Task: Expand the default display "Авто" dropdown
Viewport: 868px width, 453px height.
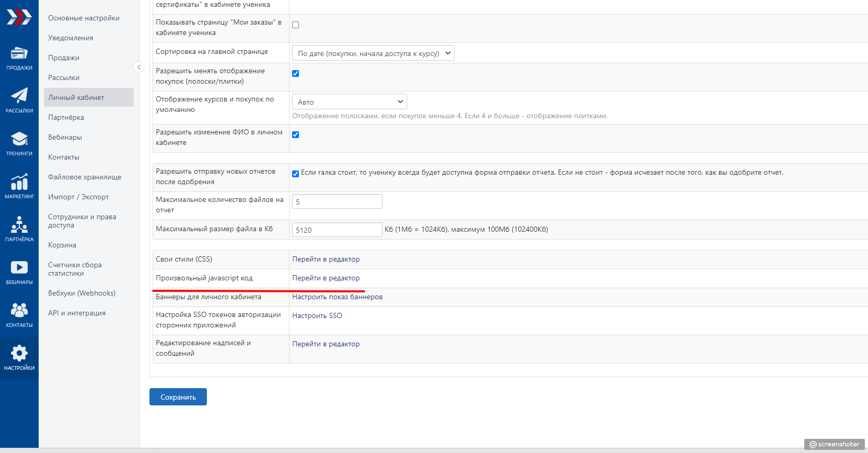Action: coord(349,102)
